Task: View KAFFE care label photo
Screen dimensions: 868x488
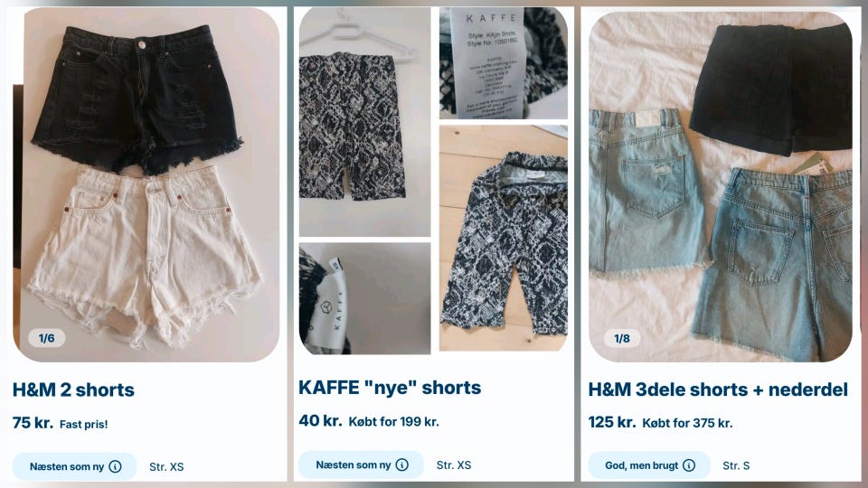Action: point(504,63)
